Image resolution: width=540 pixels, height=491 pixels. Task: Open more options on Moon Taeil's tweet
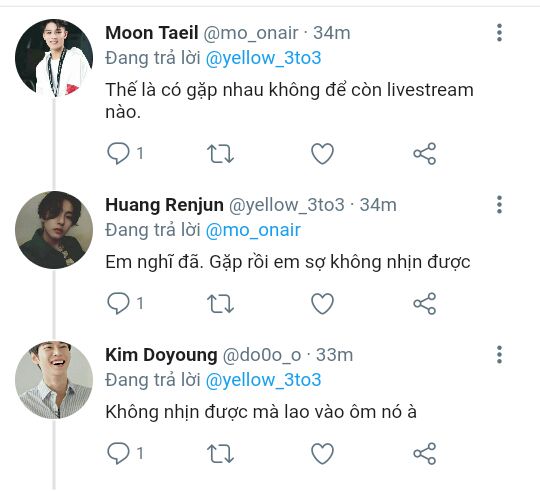click(x=499, y=33)
